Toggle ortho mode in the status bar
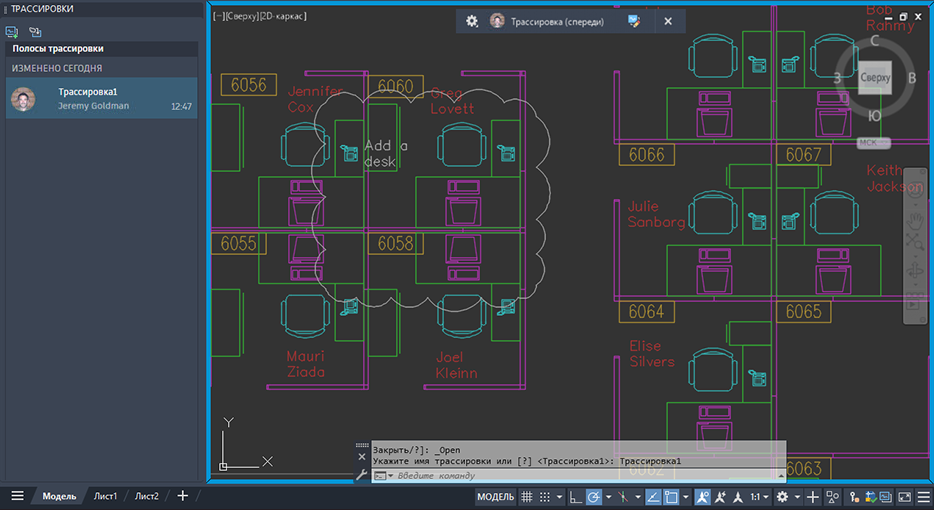 click(575, 497)
